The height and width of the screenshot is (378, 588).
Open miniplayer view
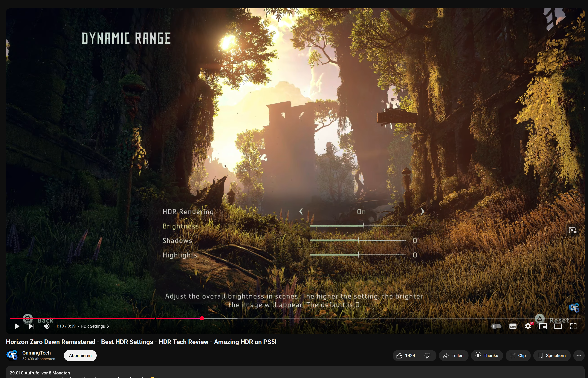[543, 326]
